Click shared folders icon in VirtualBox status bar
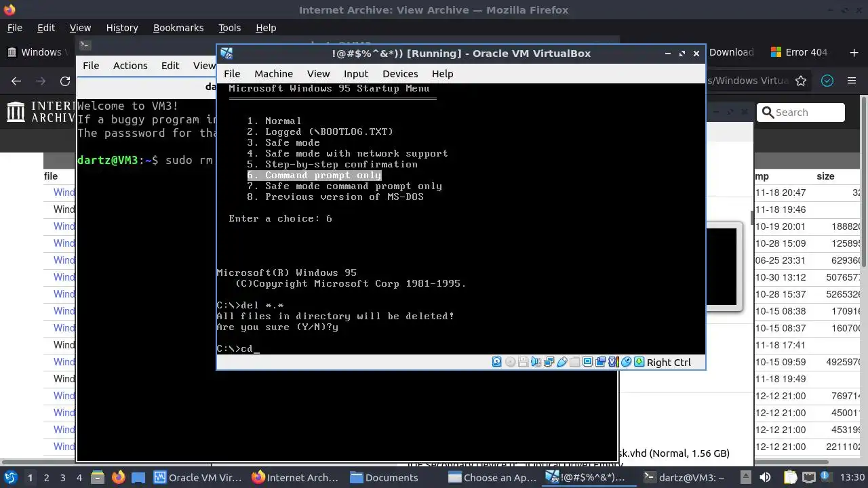 coord(574,362)
